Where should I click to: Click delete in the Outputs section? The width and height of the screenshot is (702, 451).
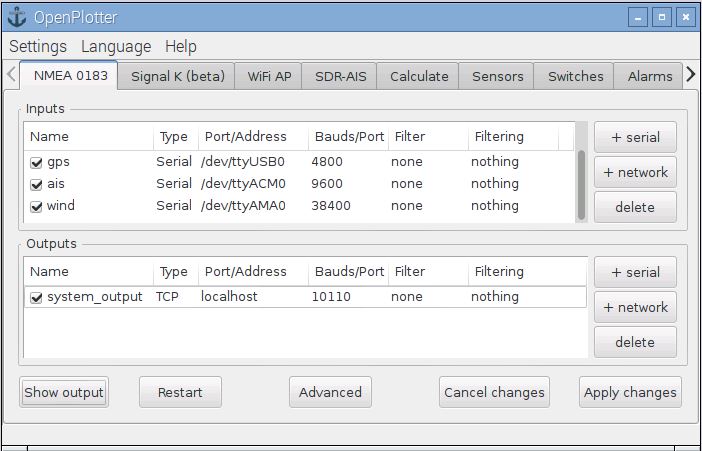click(635, 342)
